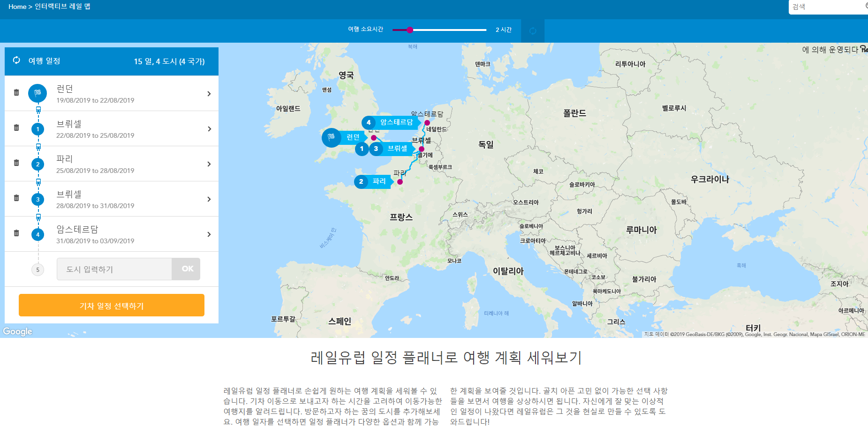Screen dimensions: 868x427
Task: Click the Google logo on the map
Action: [17, 331]
